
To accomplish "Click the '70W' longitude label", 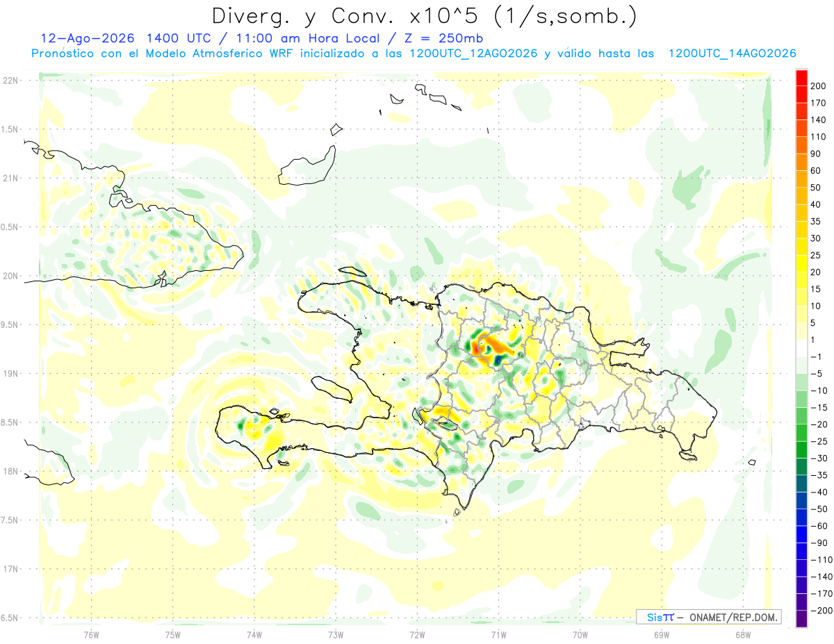I will (x=580, y=634).
